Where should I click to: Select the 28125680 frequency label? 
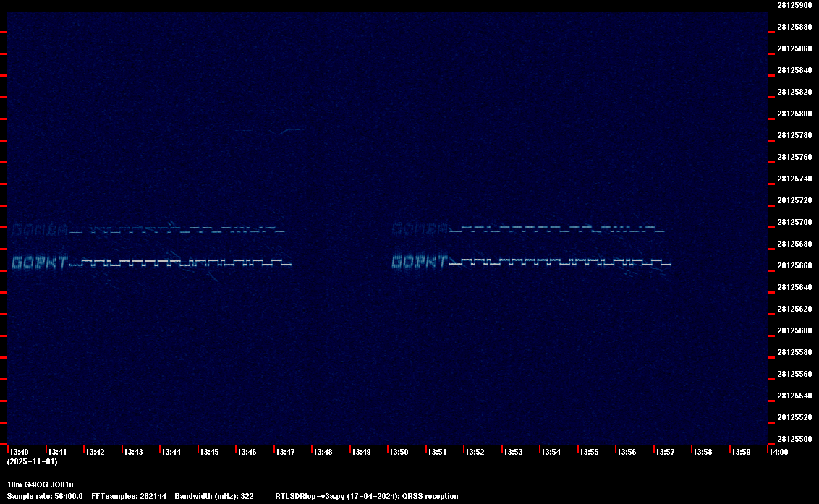click(795, 244)
